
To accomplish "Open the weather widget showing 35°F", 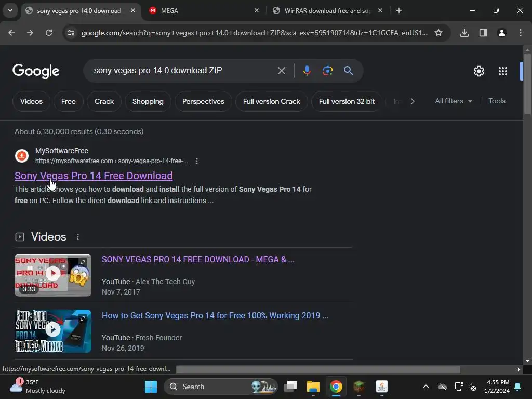I will 37,387.
